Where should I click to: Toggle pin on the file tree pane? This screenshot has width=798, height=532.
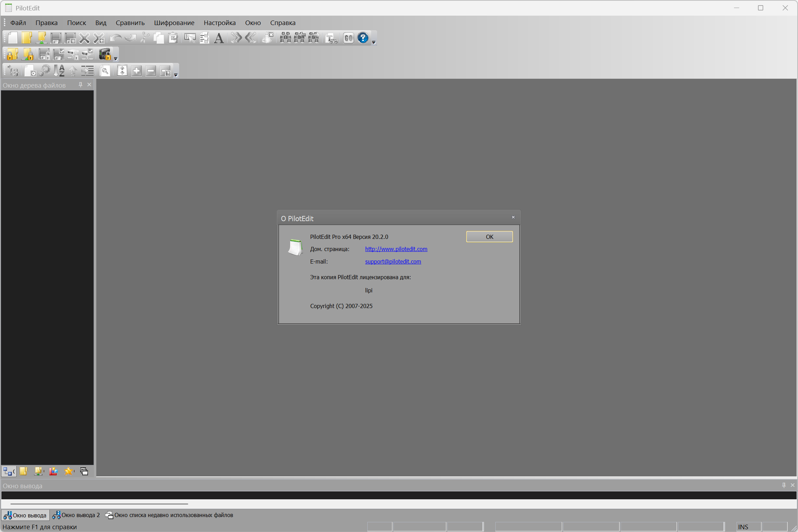(80, 85)
